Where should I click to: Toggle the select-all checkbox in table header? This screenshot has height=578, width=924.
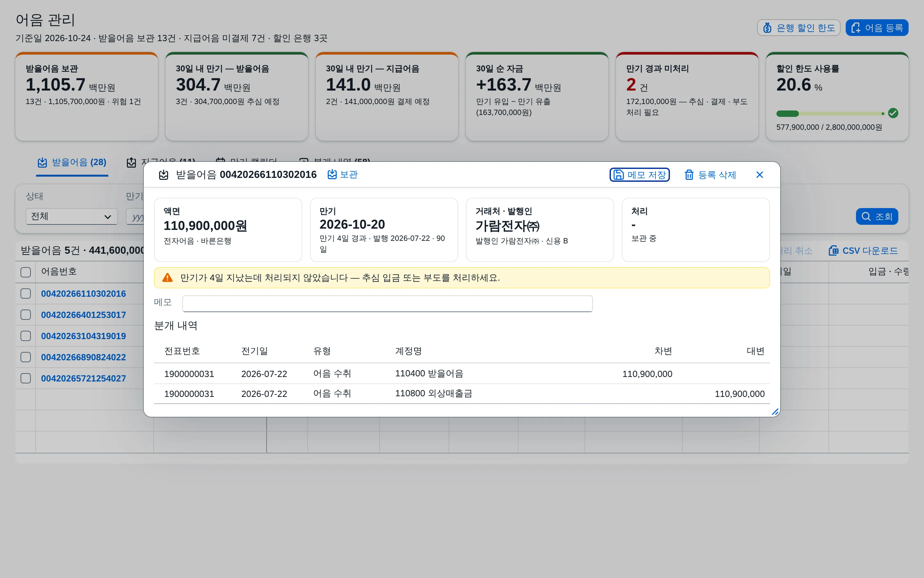pos(26,272)
